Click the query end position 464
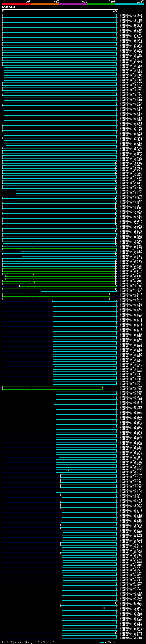The image size is (146, 644). 115,11
